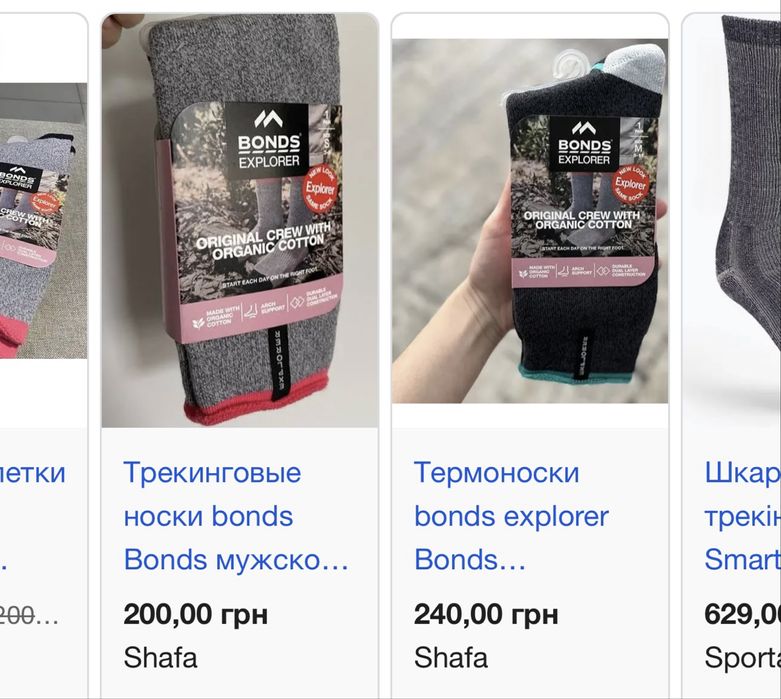Open 'Трекинговые носки bonds Bonds мужско…' listing

[236, 516]
